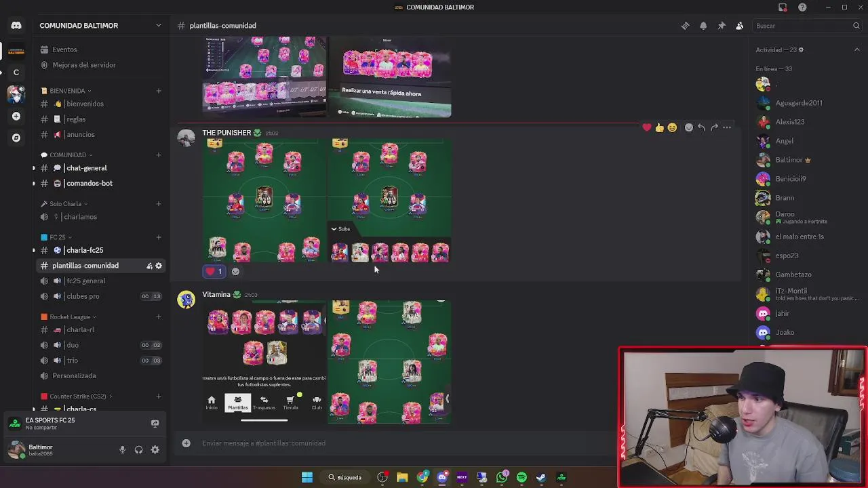Create channel in BIENVENIDA category
Image resolution: width=868 pixels, height=488 pixels.
pos(159,91)
